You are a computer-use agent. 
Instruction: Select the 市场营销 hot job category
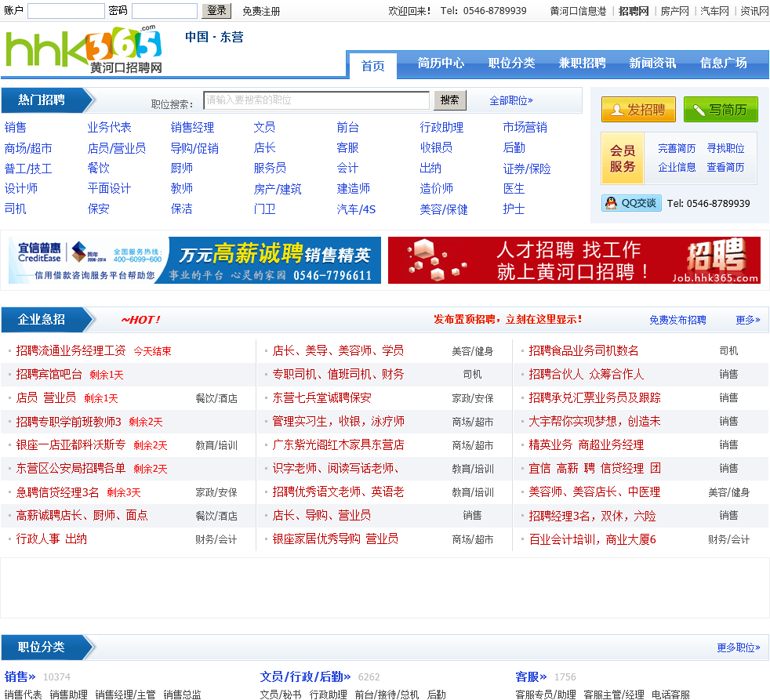click(525, 128)
